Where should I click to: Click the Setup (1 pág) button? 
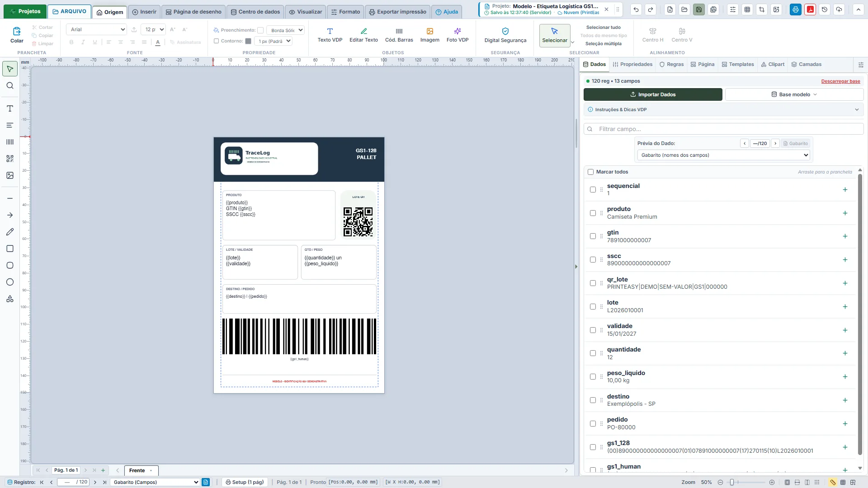(x=245, y=482)
